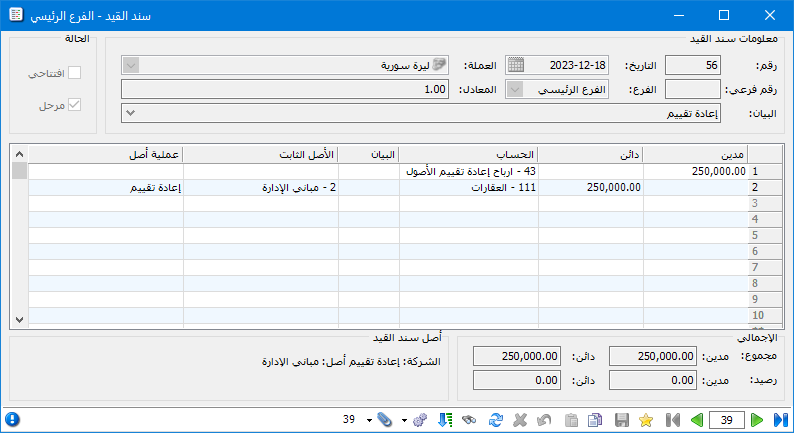This screenshot has height=433, width=794.
Task: Click the window app icon in title bar
Action: coord(16,15)
